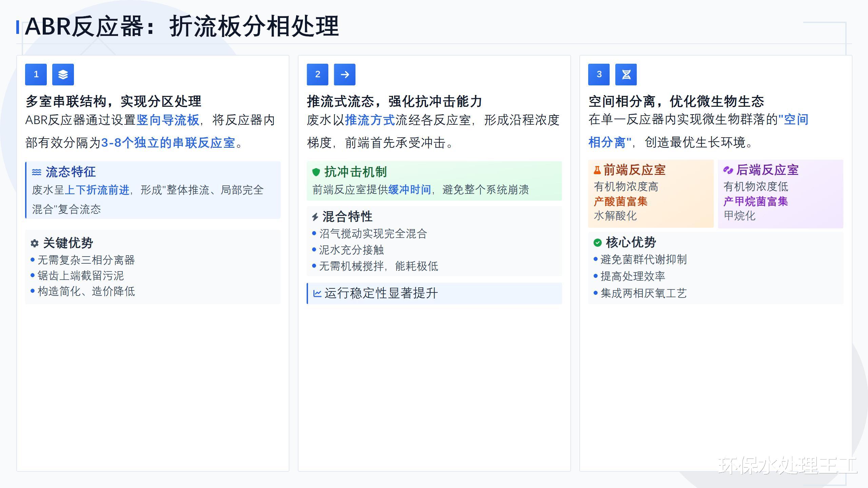Click the gear icon beside 关键优势
868x488 pixels.
pos(35,243)
